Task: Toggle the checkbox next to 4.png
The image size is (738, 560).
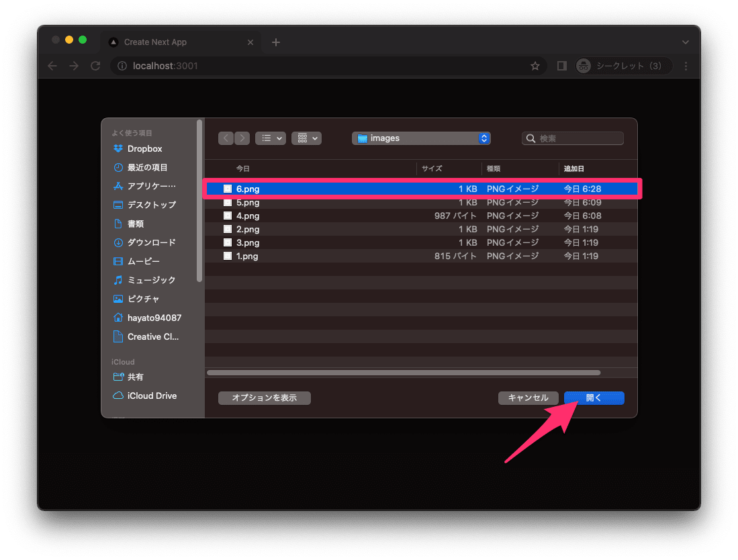Action: tap(227, 216)
